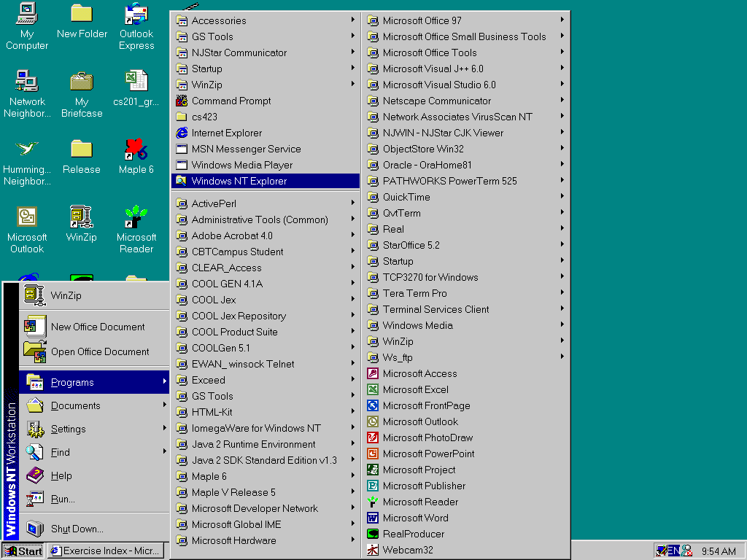Click the Exercise Index taskbar button
Image resolution: width=747 pixels, height=560 pixels.
pyautogui.click(x=106, y=551)
